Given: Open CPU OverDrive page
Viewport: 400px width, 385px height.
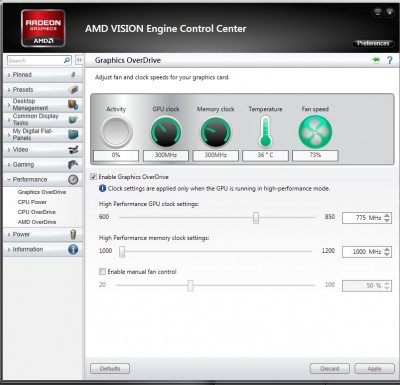Looking at the screenshot, I should point(37,212).
